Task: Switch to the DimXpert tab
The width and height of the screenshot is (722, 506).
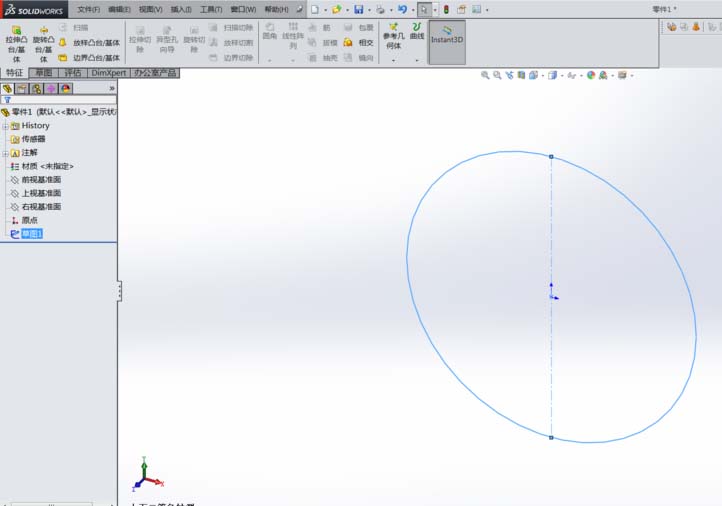Action: point(108,73)
